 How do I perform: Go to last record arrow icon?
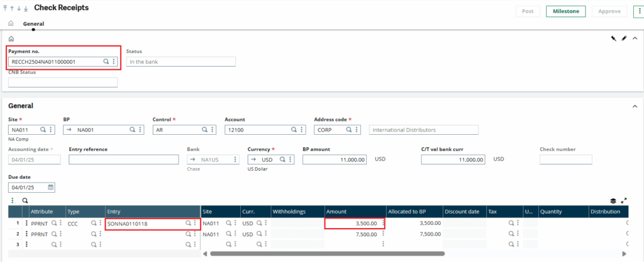(x=25, y=8)
